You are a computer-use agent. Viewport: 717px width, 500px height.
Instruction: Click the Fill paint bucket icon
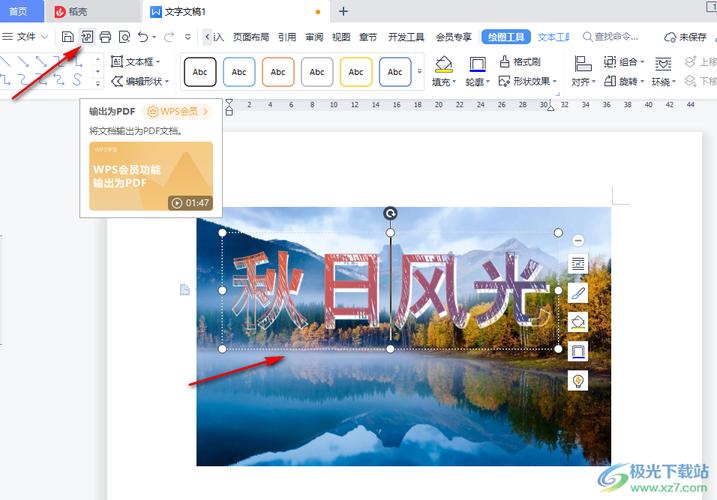pos(444,65)
